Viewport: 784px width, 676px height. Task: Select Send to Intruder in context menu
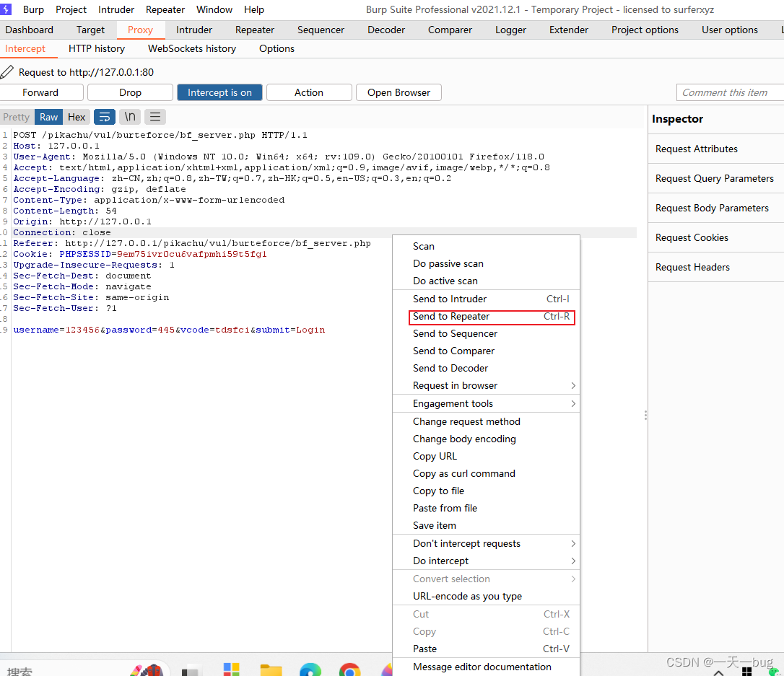tap(486, 299)
